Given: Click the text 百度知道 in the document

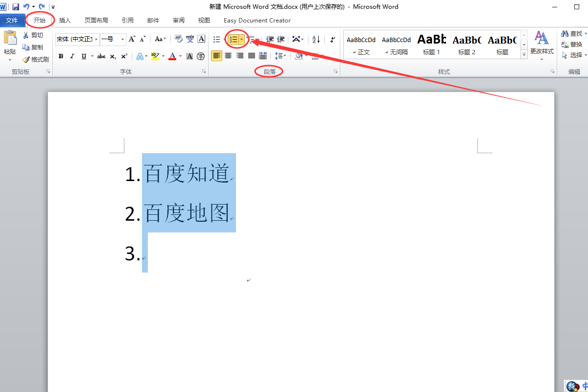Looking at the screenshot, I should [187, 174].
